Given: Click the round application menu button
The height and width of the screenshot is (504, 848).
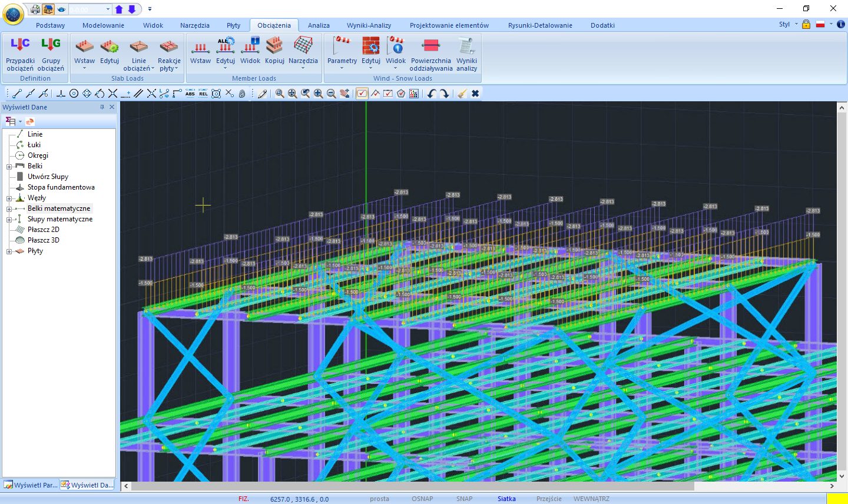Looking at the screenshot, I should coord(13,14).
